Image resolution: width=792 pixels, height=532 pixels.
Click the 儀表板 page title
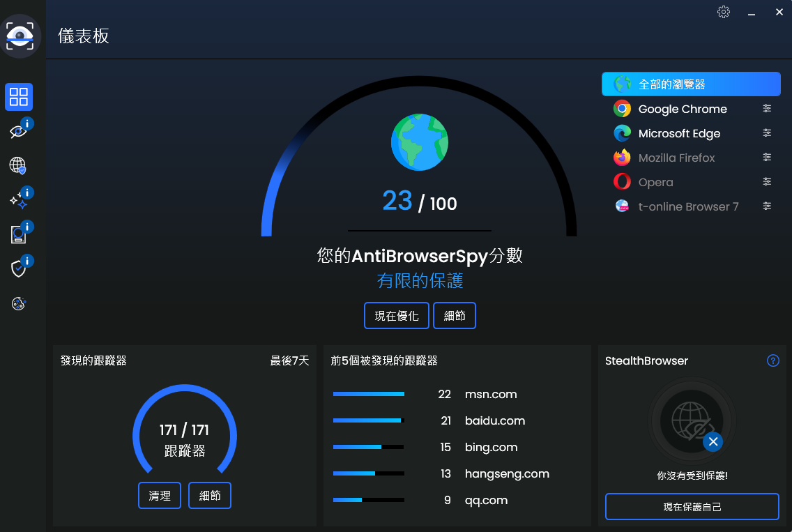pos(84,36)
